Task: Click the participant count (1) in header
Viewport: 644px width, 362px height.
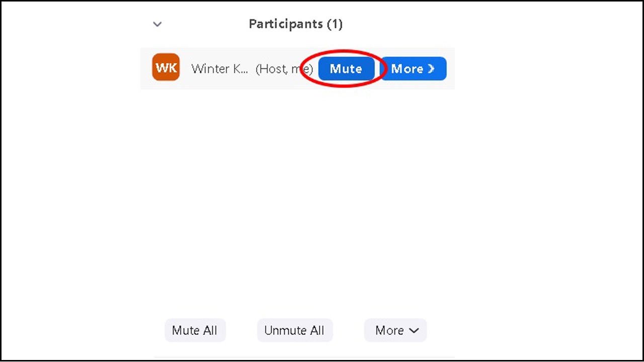Action: [x=335, y=24]
